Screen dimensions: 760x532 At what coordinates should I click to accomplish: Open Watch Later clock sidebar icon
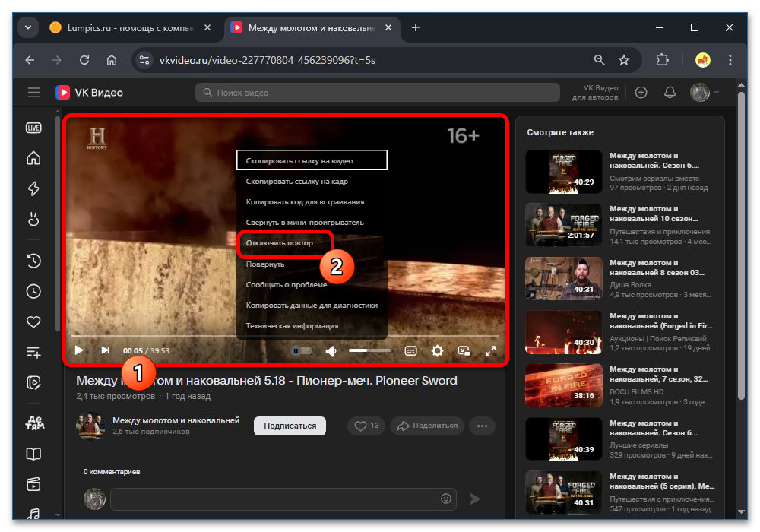click(x=33, y=291)
